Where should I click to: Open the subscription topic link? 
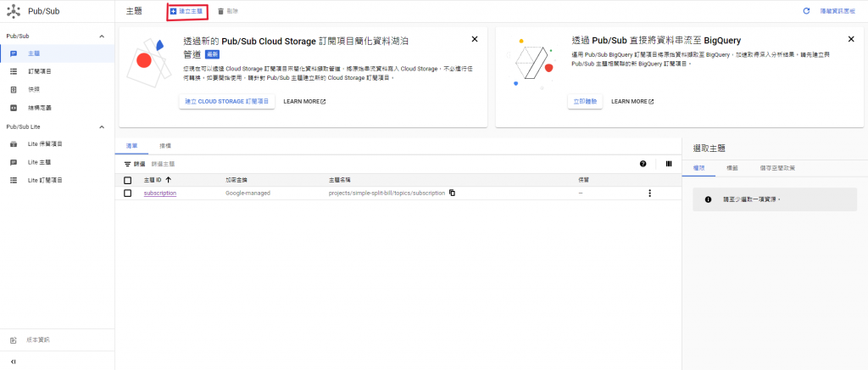[160, 193]
